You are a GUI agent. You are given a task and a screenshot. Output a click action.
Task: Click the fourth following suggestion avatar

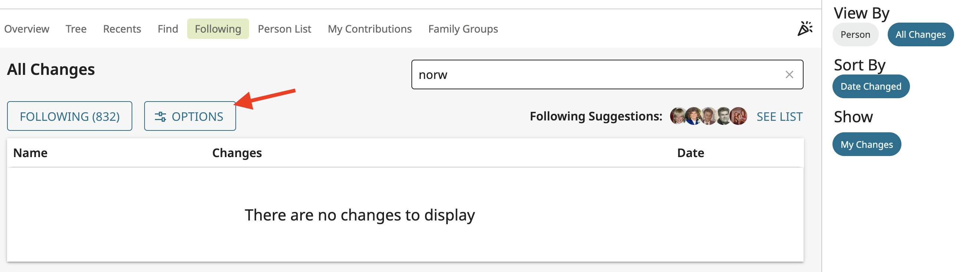723,116
